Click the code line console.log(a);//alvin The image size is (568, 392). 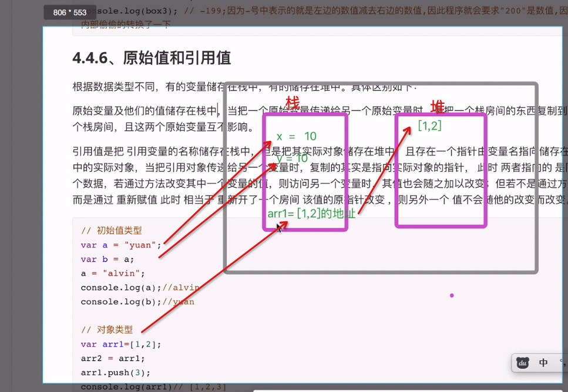[x=140, y=288]
